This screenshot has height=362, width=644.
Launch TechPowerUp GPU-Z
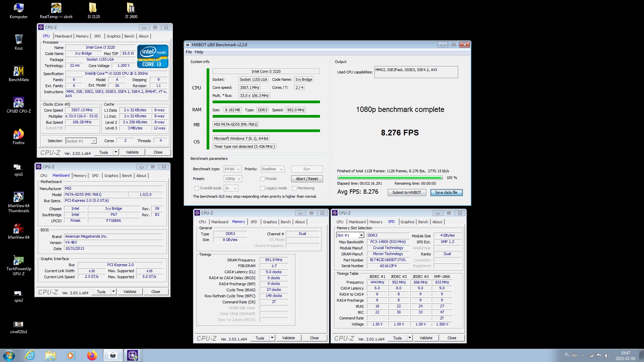tap(19, 265)
